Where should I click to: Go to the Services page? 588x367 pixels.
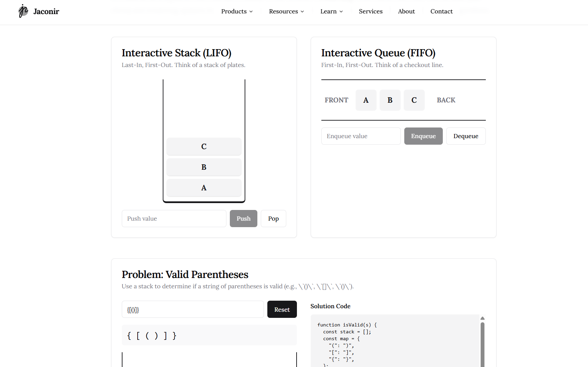pyautogui.click(x=371, y=11)
